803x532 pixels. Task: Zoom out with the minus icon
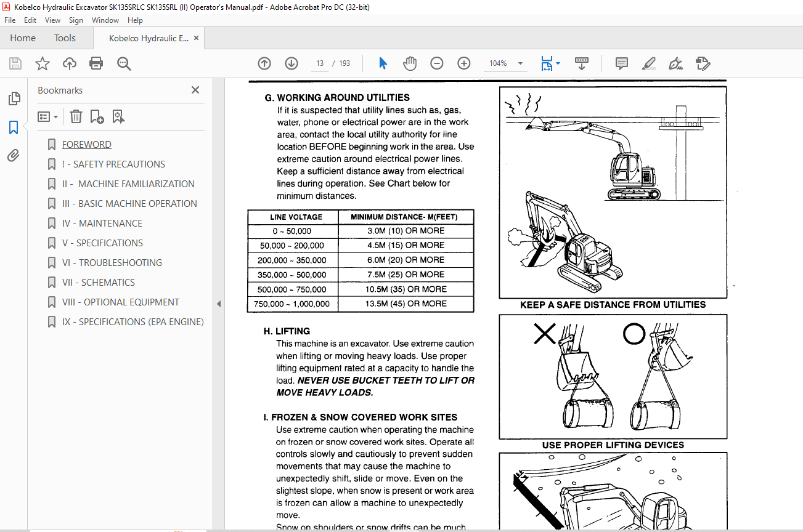pos(437,63)
